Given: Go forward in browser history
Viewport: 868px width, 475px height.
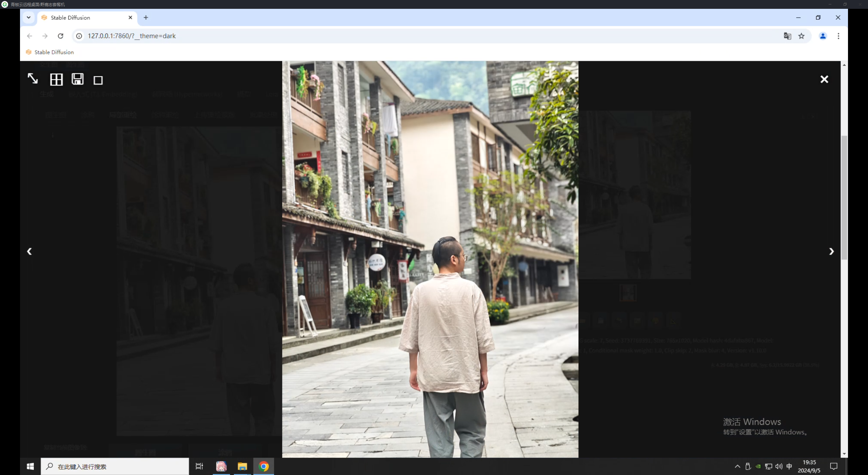Looking at the screenshot, I should (x=45, y=36).
